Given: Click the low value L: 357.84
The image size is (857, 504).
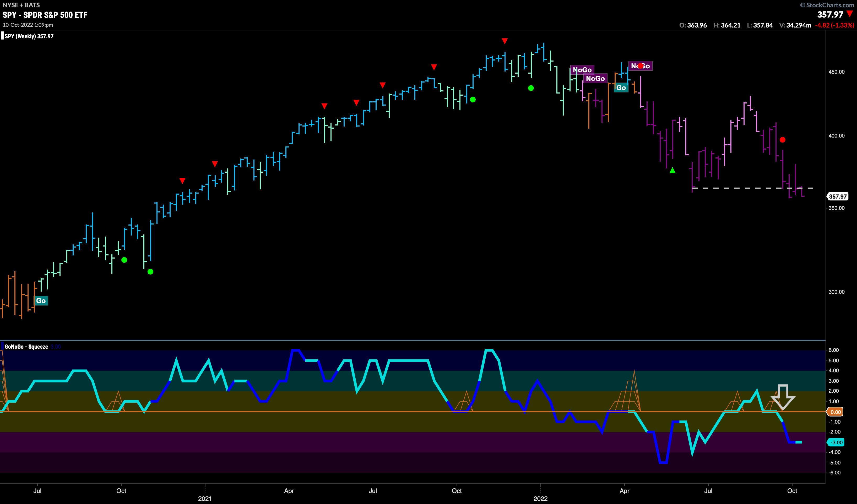Looking at the screenshot, I should pos(760,25).
